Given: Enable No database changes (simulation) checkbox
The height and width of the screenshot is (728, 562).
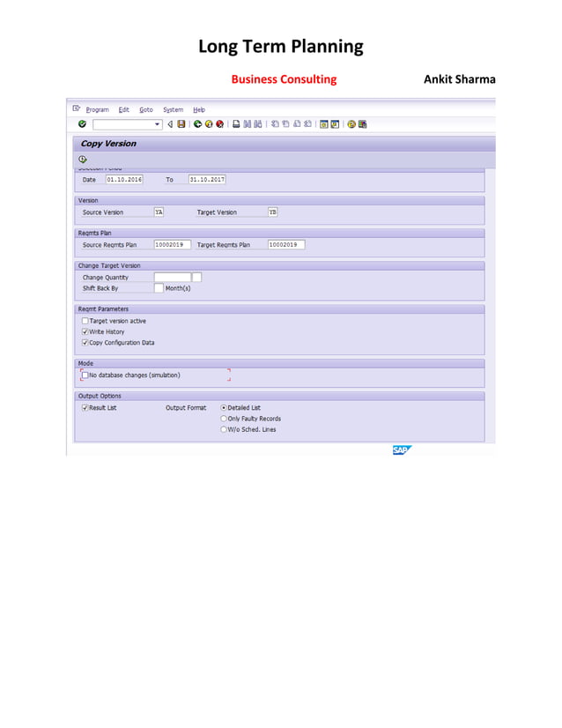Looking at the screenshot, I should pyautogui.click(x=85, y=375).
